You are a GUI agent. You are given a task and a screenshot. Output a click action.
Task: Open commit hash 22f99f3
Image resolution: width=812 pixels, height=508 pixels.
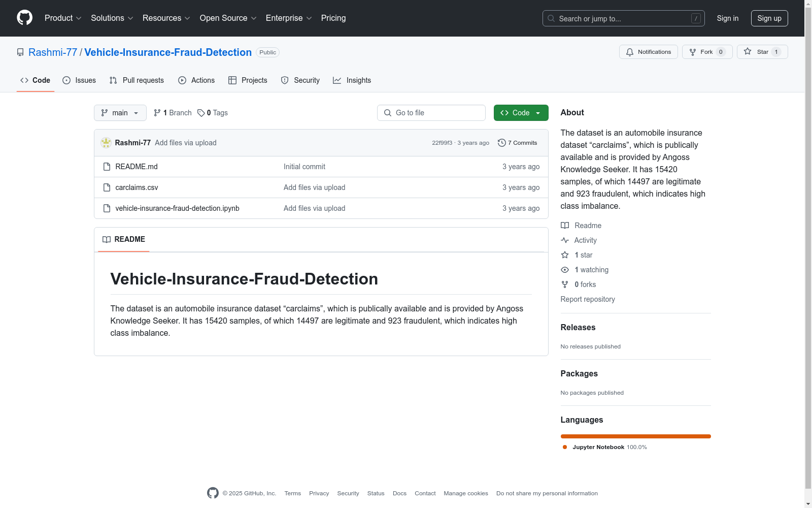point(442,143)
